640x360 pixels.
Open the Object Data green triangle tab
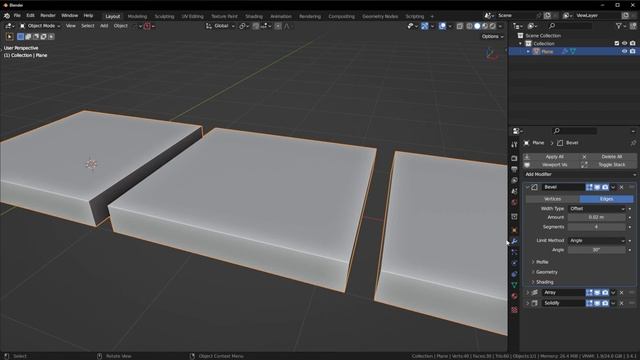pyautogui.click(x=514, y=285)
